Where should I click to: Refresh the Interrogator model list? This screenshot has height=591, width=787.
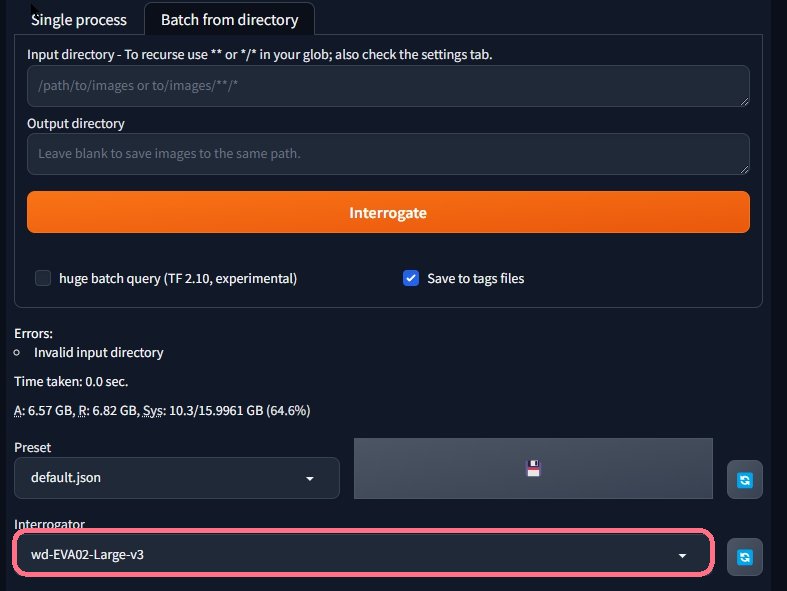(744, 557)
